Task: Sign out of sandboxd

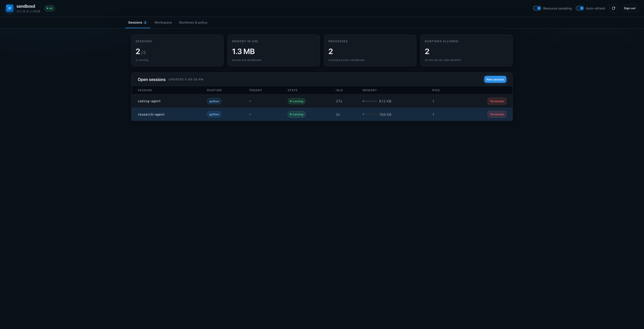Action: pyautogui.click(x=629, y=8)
